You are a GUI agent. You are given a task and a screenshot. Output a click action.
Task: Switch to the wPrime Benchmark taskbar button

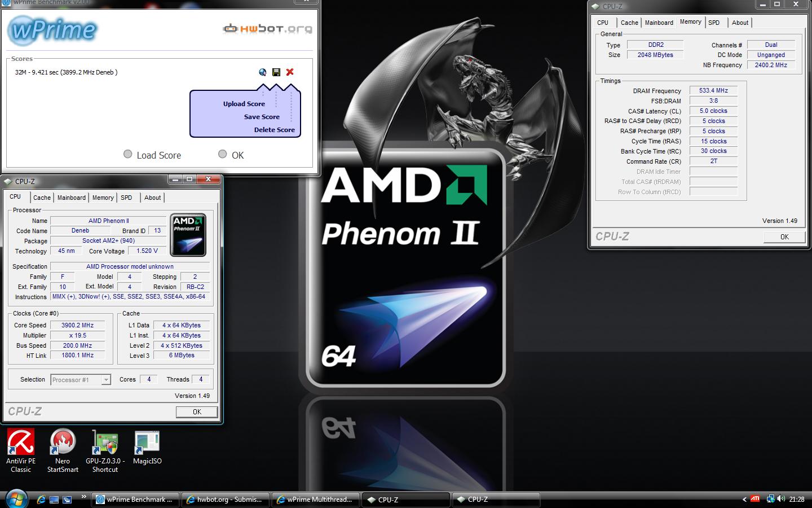135,500
